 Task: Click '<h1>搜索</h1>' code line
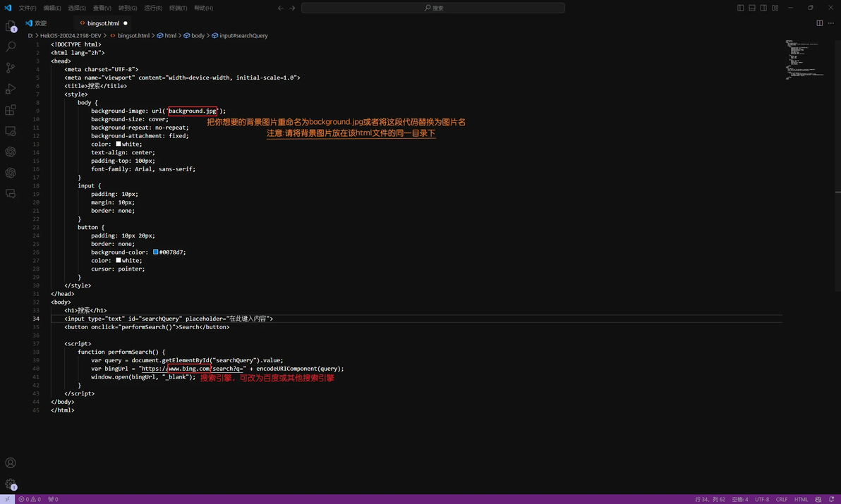tap(85, 310)
